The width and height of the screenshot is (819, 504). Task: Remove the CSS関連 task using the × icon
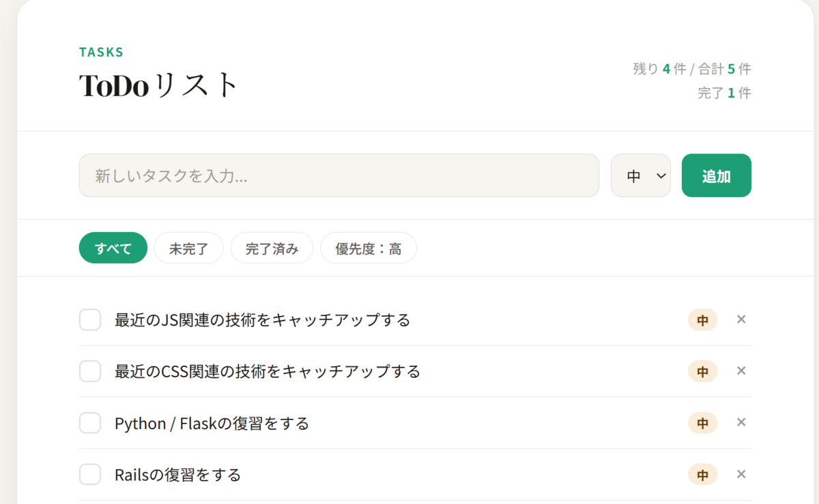(741, 371)
